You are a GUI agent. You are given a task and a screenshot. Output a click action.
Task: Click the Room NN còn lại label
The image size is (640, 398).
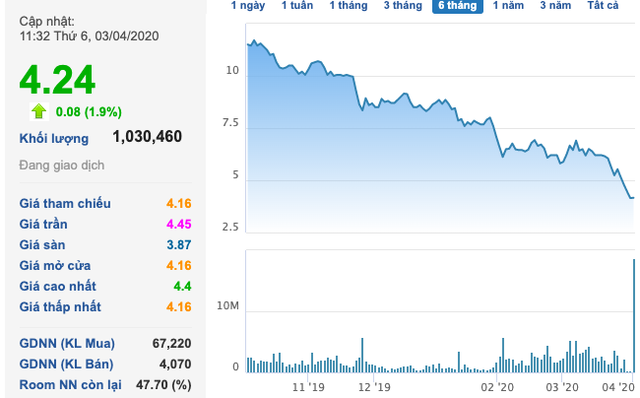click(x=71, y=385)
